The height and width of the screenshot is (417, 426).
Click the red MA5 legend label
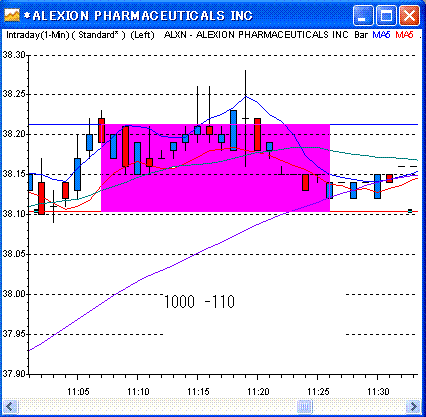(x=404, y=35)
